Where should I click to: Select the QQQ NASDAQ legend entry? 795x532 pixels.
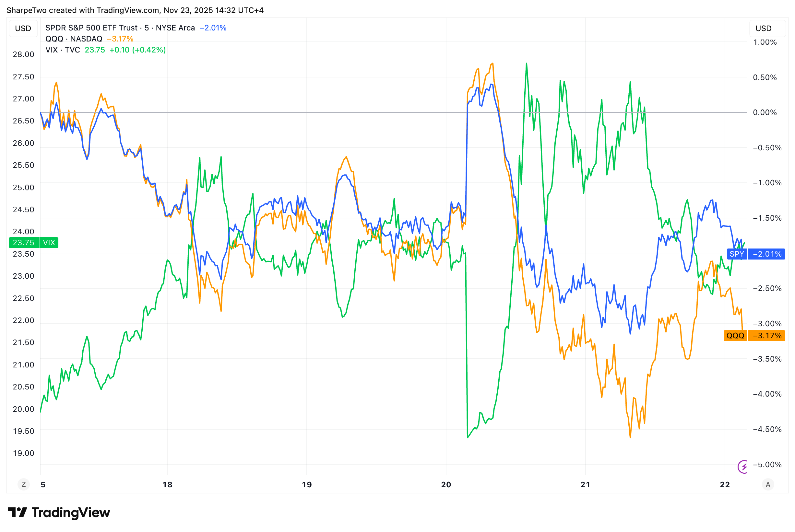74,39
